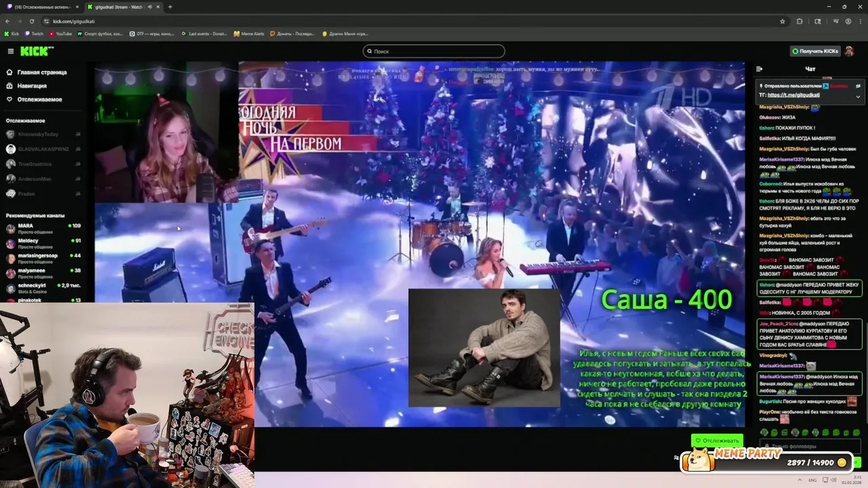Click the KICK logo
The height and width of the screenshot is (488, 868).
click(36, 52)
